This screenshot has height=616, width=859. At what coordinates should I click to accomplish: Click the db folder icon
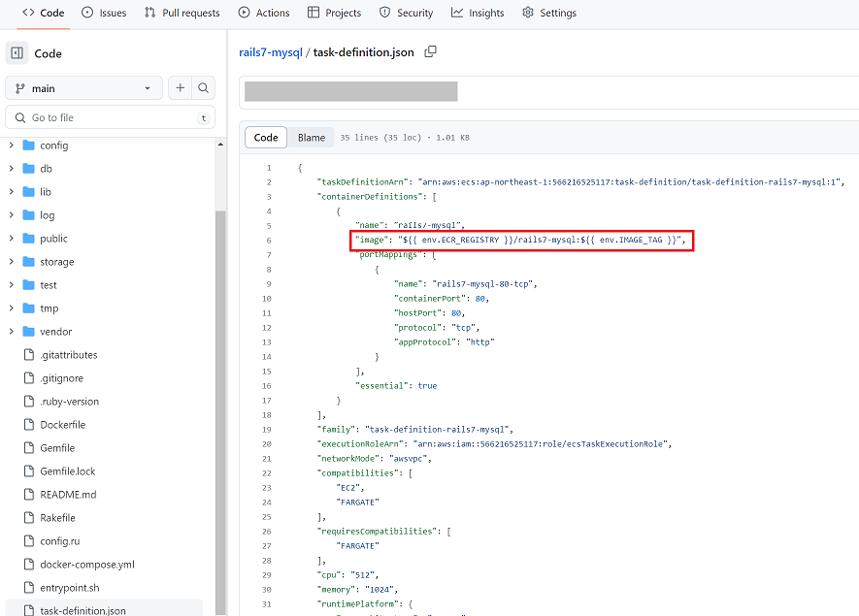(x=28, y=169)
